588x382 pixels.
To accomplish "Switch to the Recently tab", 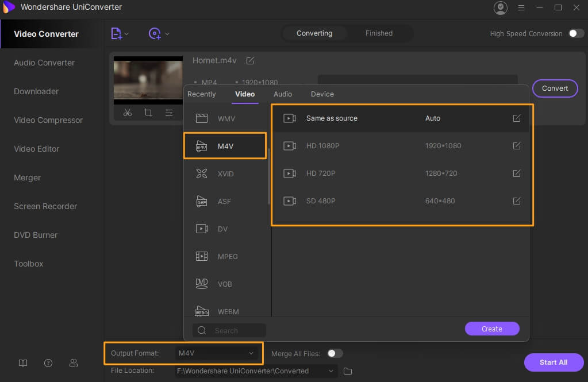I will coord(201,94).
